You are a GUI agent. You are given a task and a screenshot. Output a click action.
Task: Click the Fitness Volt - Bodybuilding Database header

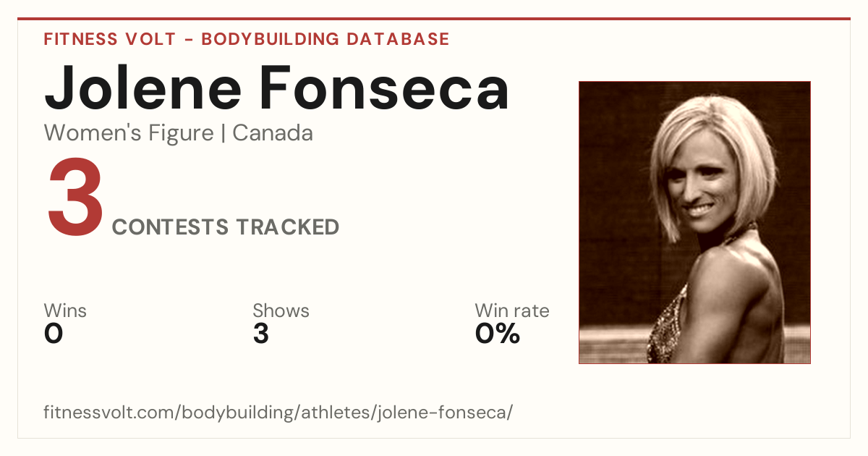point(247,39)
